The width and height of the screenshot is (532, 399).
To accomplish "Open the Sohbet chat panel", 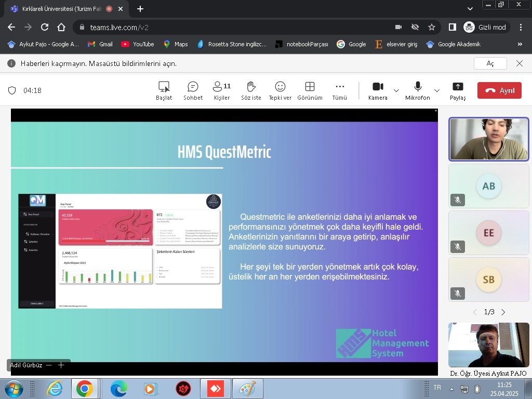I will 193,90.
